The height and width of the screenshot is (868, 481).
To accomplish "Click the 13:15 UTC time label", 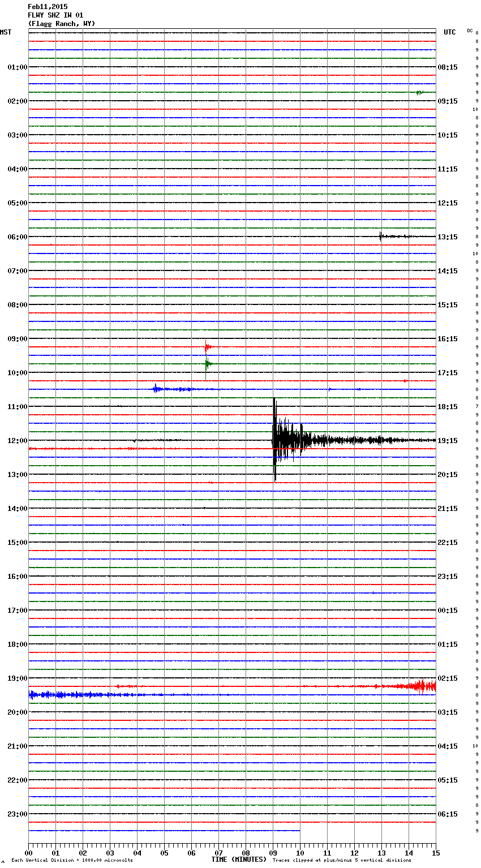I will pyautogui.click(x=448, y=237).
